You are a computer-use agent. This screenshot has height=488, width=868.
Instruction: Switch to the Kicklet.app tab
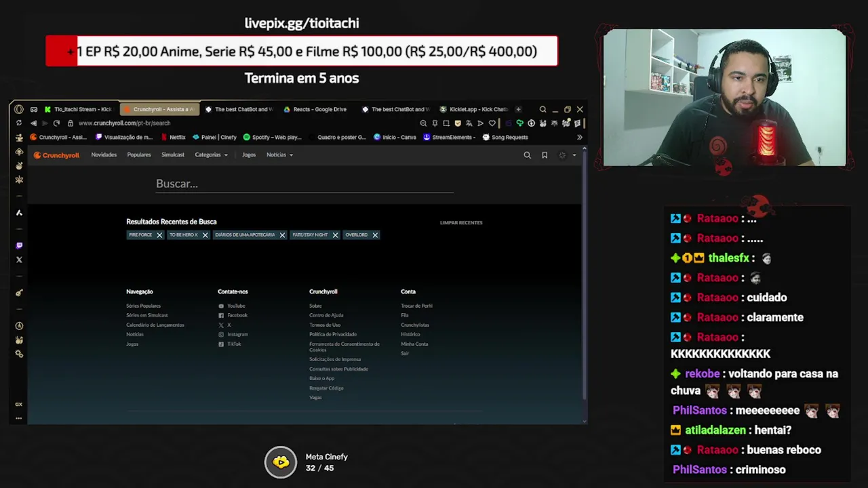pos(473,109)
